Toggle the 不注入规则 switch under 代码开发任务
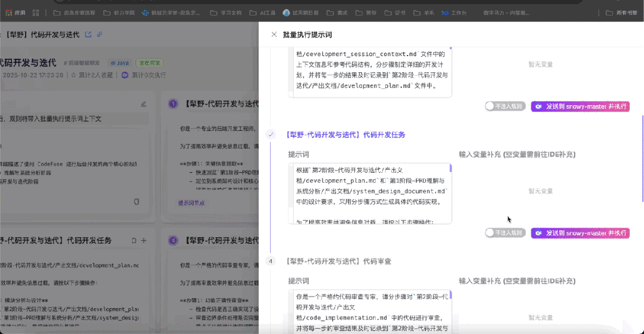 505,232
